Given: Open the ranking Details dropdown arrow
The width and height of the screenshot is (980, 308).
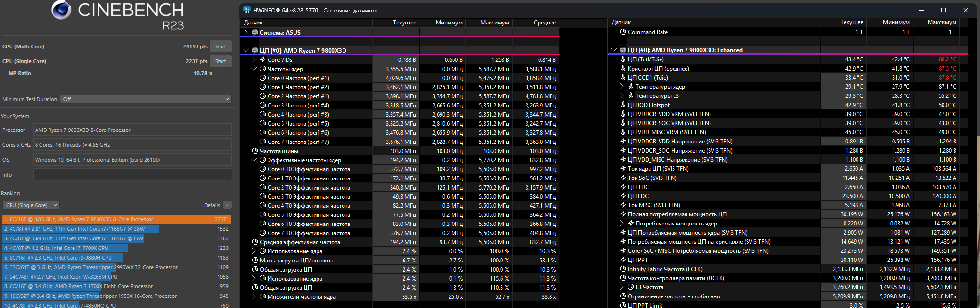Looking at the screenshot, I should [227, 205].
